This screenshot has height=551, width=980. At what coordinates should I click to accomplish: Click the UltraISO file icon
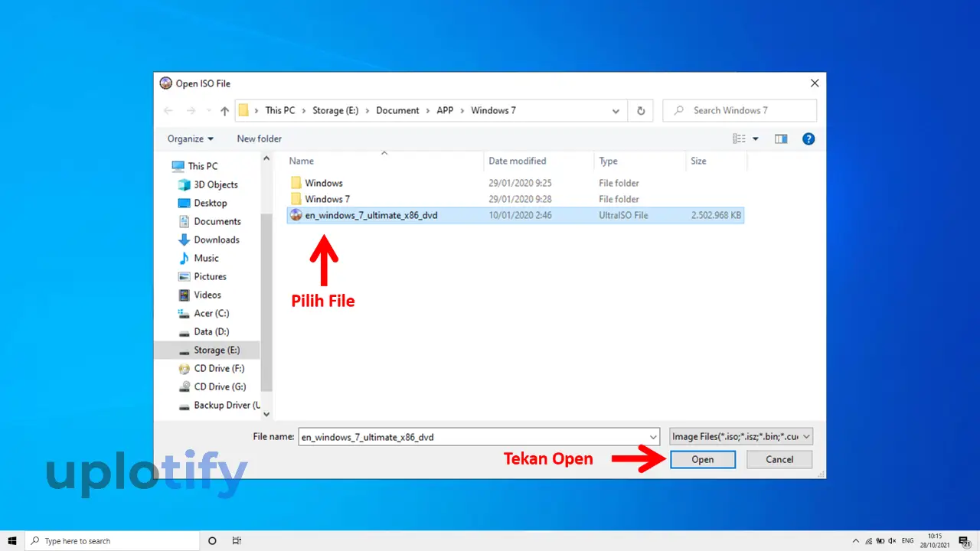(296, 215)
